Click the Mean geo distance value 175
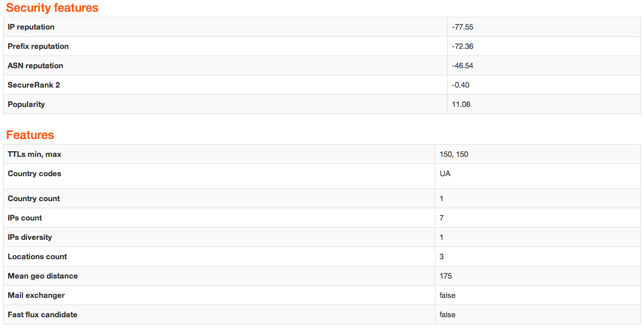 [x=446, y=276]
